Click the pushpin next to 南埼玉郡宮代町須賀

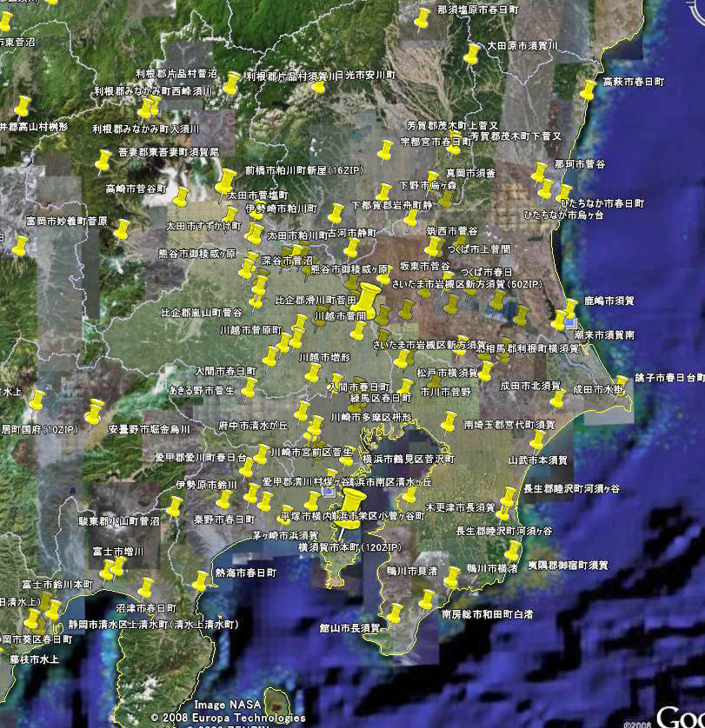coord(449,423)
